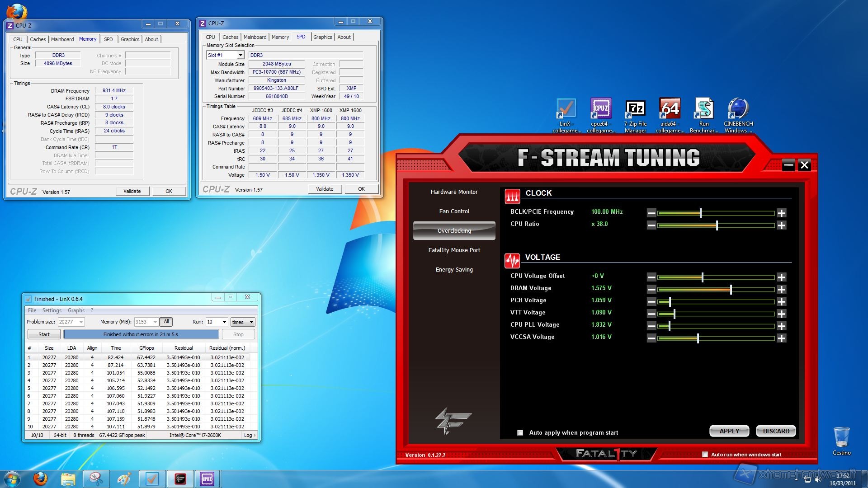Enable Auto apply when program start

click(x=520, y=432)
